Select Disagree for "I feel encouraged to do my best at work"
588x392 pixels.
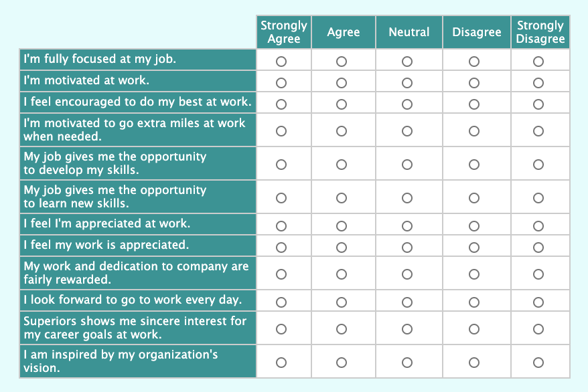click(x=474, y=103)
